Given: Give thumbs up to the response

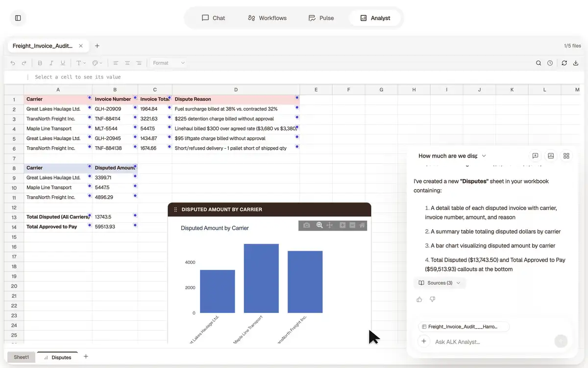Looking at the screenshot, I should 419,299.
